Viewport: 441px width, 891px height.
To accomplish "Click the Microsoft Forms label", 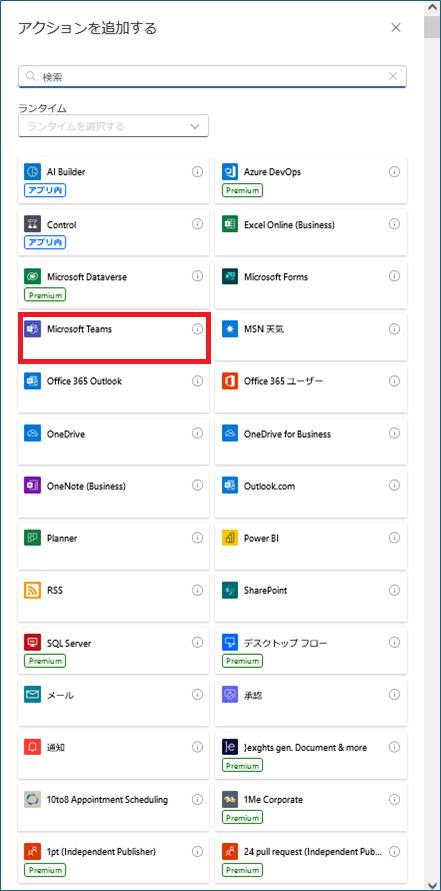I will [276, 277].
